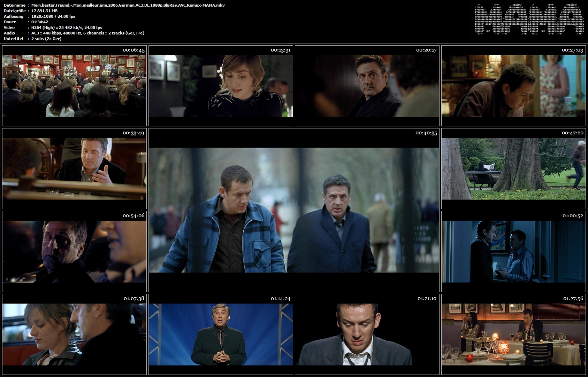Screen dimensions: 588x377
Task: Select the thumbnail timestamped 00:13:31
Action: pyautogui.click(x=221, y=86)
